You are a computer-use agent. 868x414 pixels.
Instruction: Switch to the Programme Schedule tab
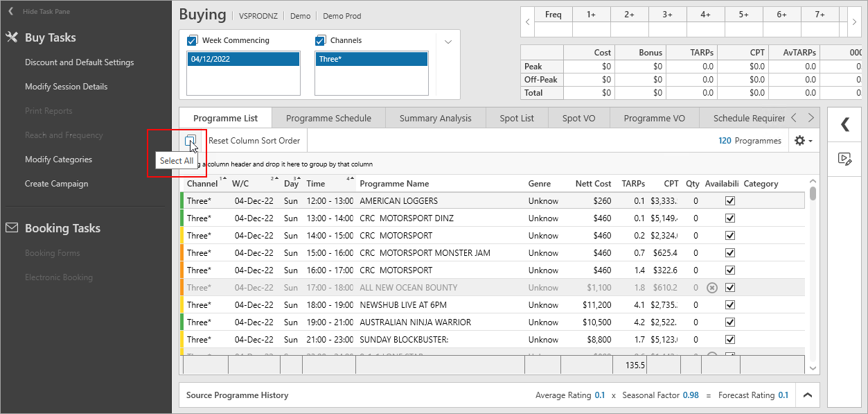328,118
